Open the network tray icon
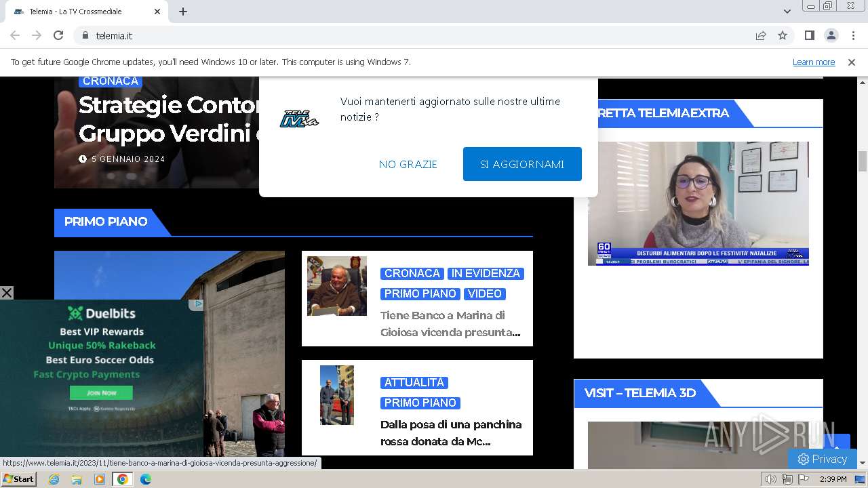The width and height of the screenshot is (868, 488). pos(787,479)
